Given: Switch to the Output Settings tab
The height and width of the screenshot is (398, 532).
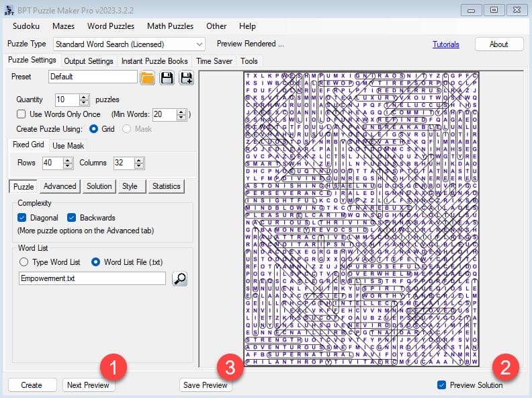Looking at the screenshot, I should click(88, 61).
